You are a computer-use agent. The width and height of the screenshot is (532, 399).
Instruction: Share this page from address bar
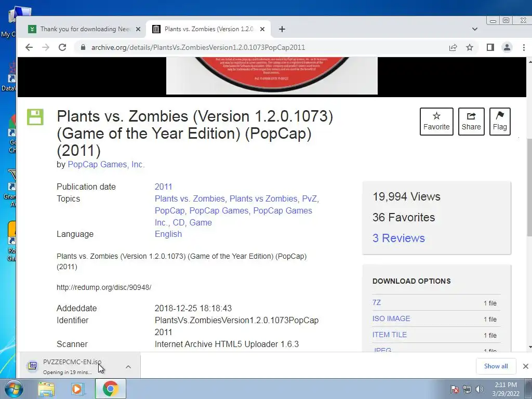(453, 47)
